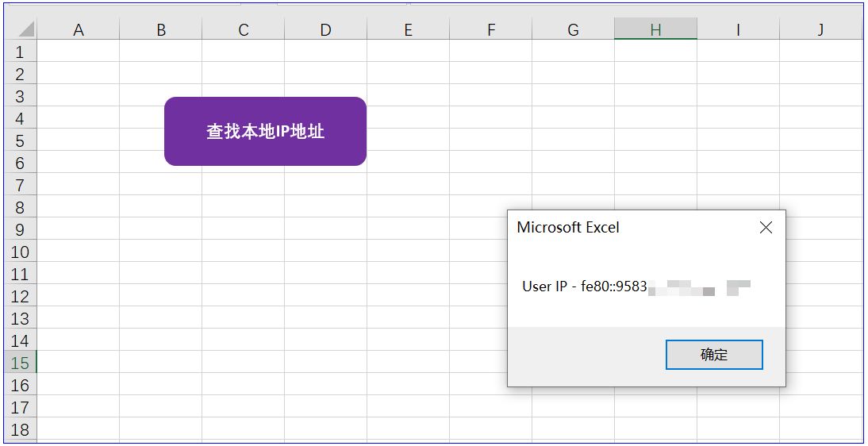Viewport: 868px width, 446px height.
Task: Select row 8 header
Action: (21, 206)
